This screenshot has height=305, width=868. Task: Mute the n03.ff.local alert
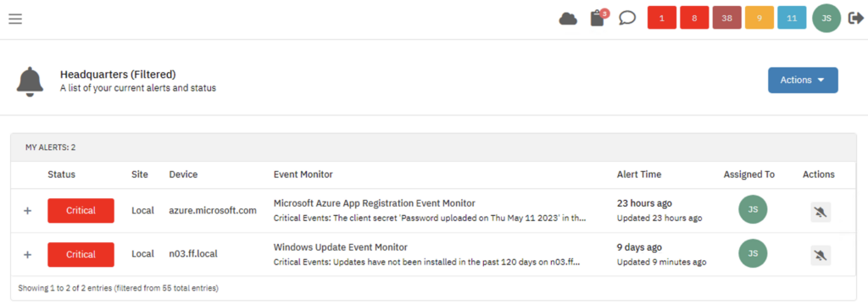coord(821,255)
